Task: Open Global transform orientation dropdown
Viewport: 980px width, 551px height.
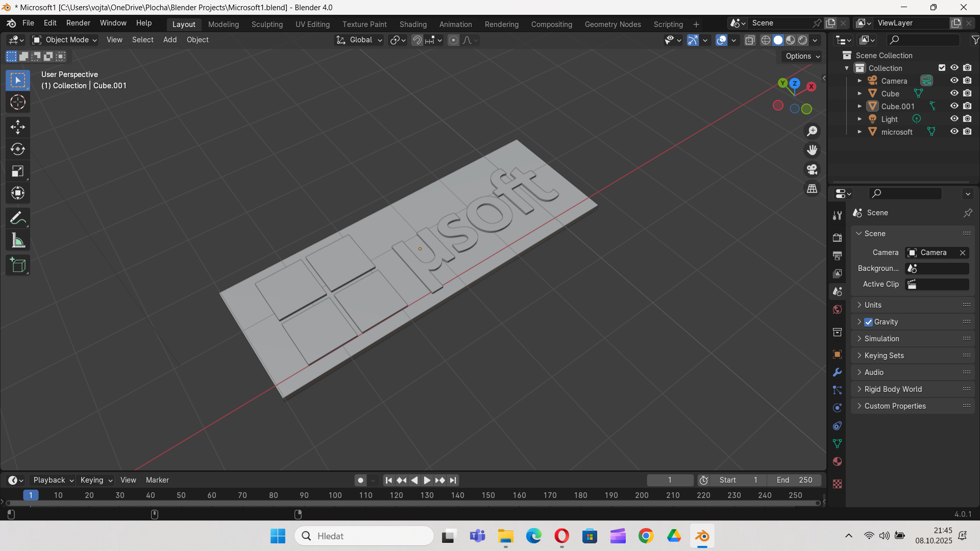Action: pos(359,40)
